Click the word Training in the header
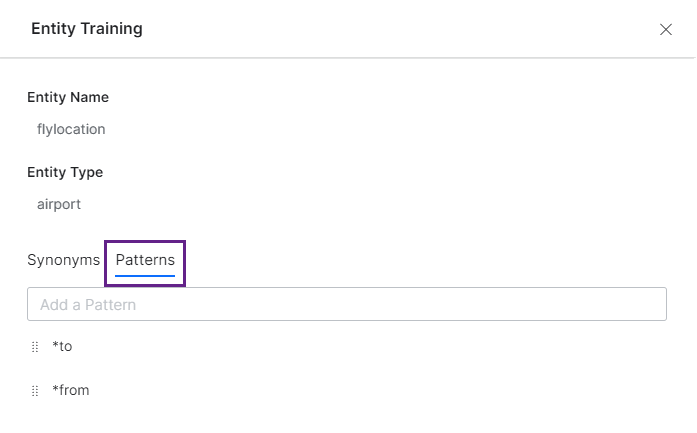This screenshot has height=433, width=697. (x=111, y=29)
